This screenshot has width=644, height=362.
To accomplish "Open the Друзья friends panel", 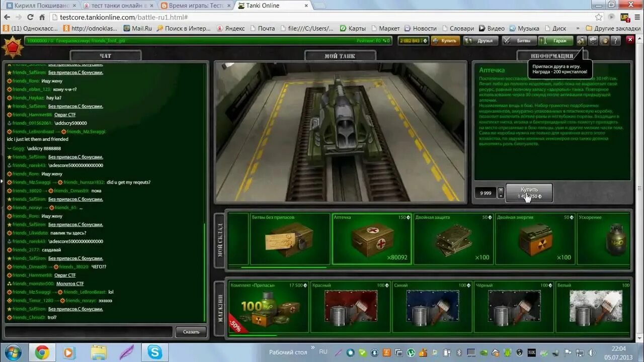I will 481,41.
